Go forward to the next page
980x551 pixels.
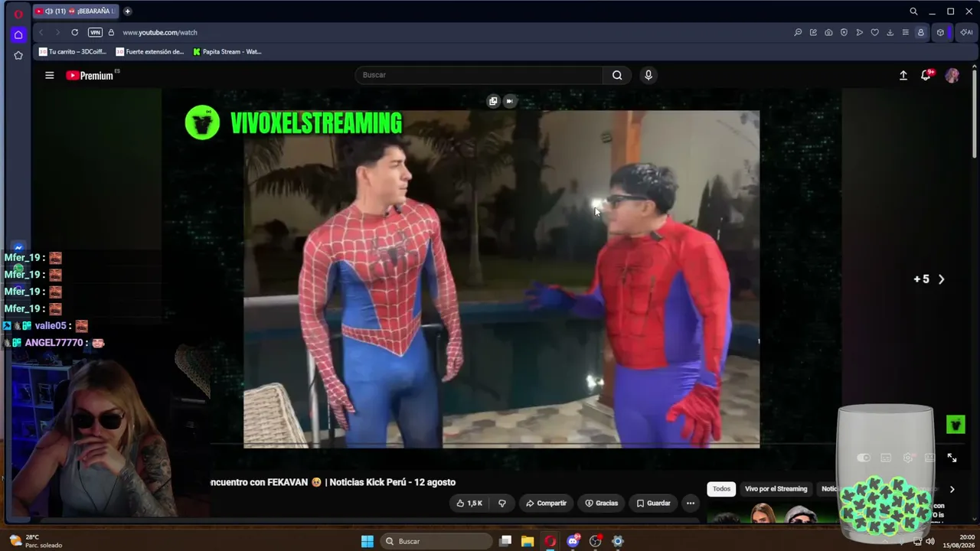point(57,32)
